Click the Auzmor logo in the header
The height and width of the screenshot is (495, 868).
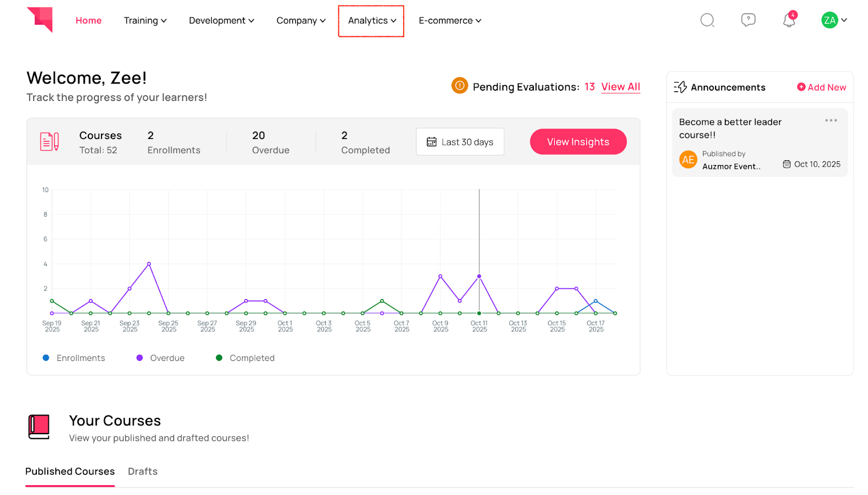point(41,20)
